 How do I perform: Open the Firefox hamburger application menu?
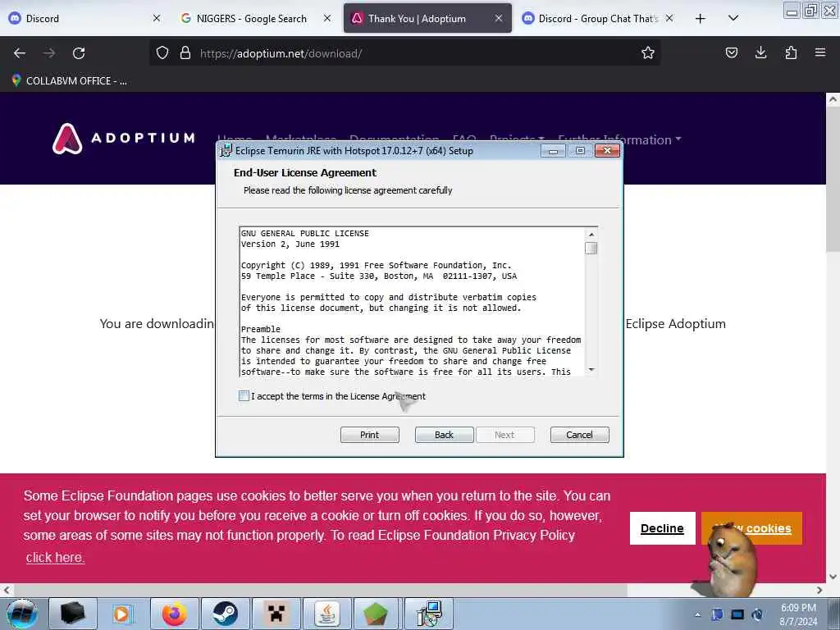point(820,52)
